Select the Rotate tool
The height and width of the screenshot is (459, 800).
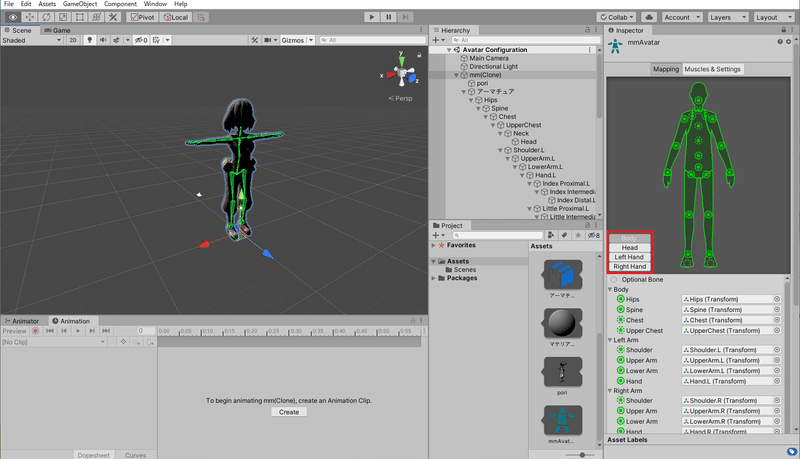click(46, 17)
